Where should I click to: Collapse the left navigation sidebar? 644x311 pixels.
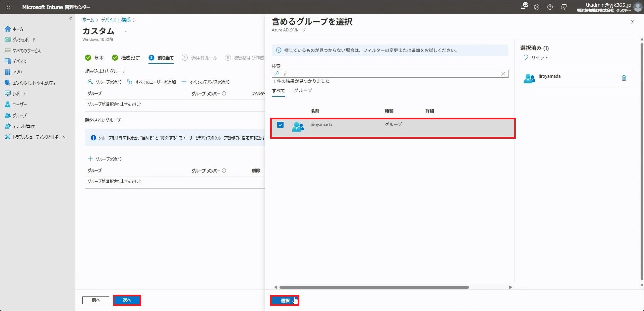tap(71, 19)
